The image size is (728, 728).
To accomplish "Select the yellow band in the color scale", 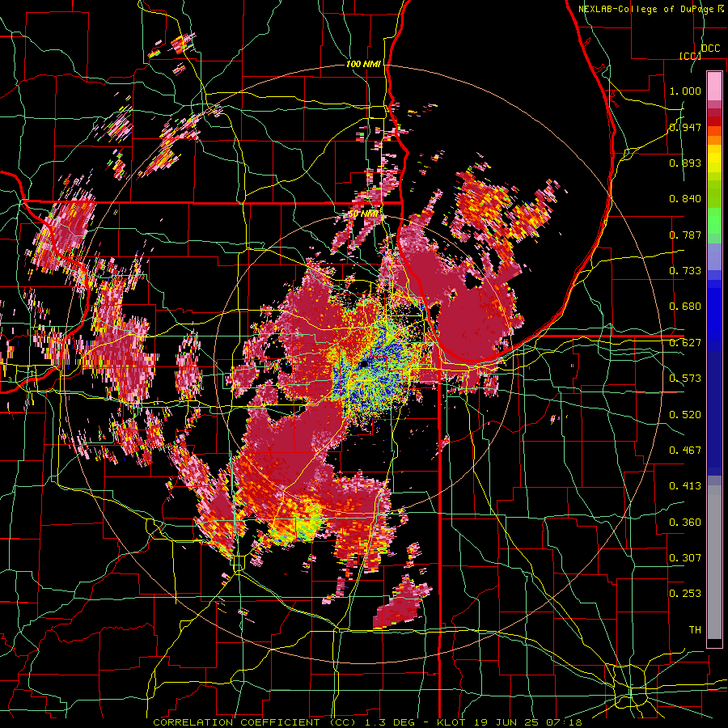I will 714,159.
